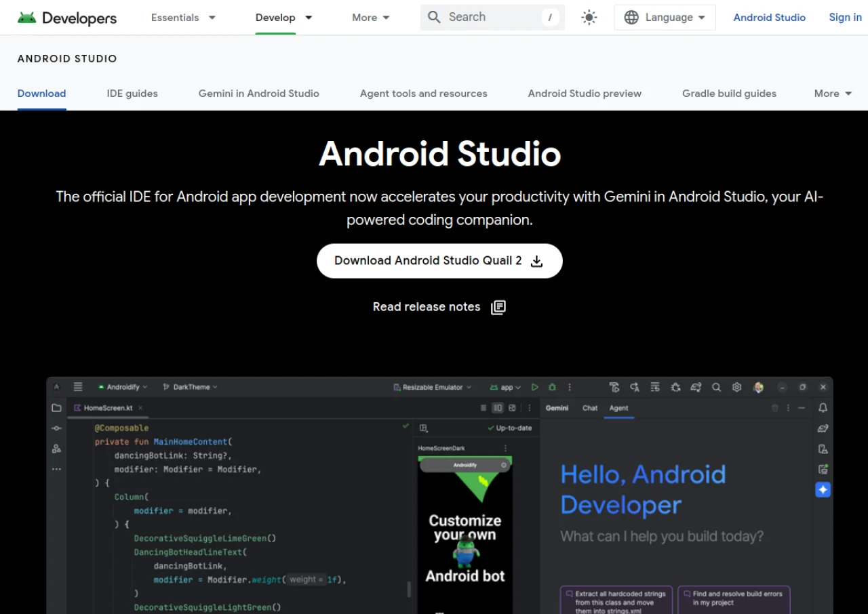Switch editor to Code-only view icon

[484, 408]
